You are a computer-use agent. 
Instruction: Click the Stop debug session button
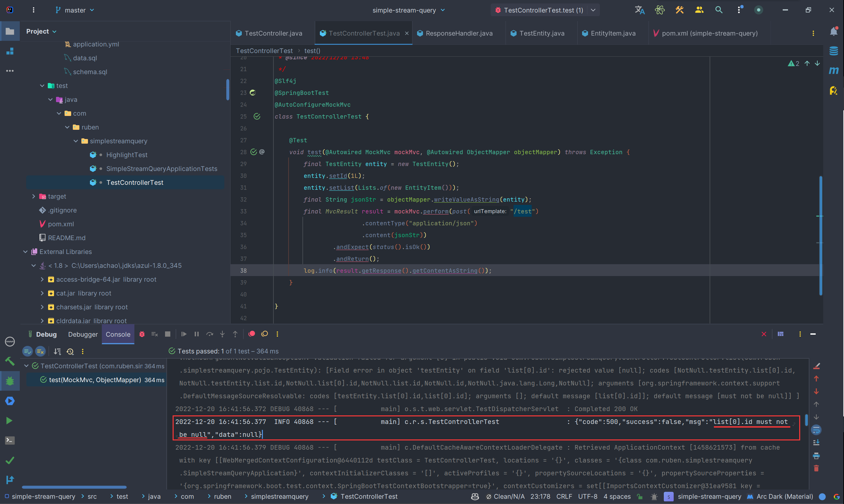167,334
